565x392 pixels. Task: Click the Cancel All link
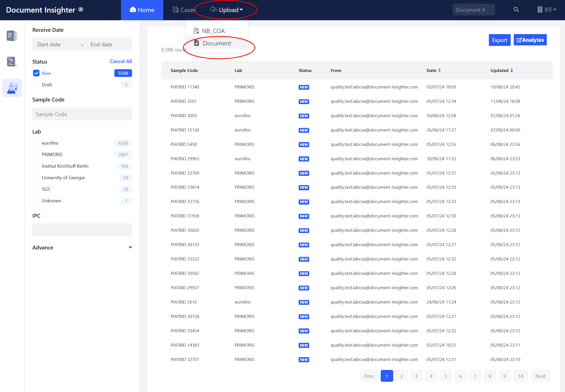[121, 61]
